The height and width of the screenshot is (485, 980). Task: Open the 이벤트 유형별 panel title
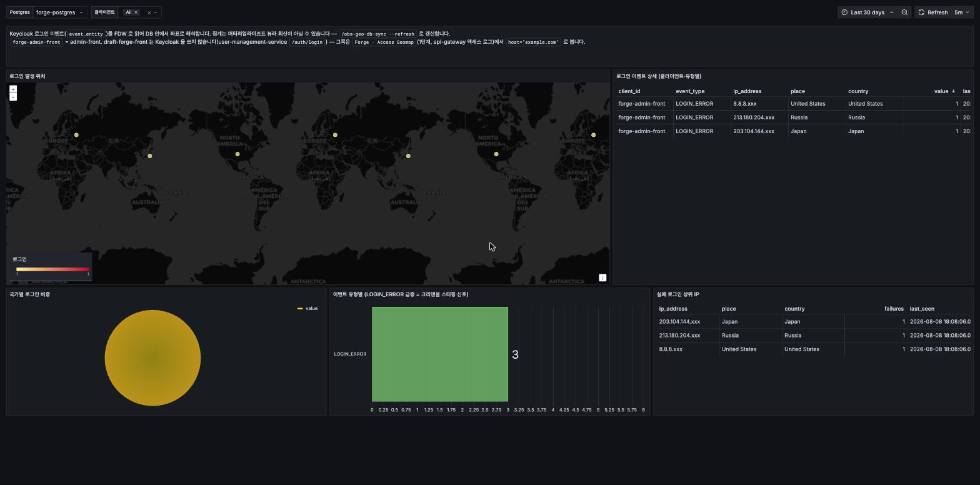(401, 294)
